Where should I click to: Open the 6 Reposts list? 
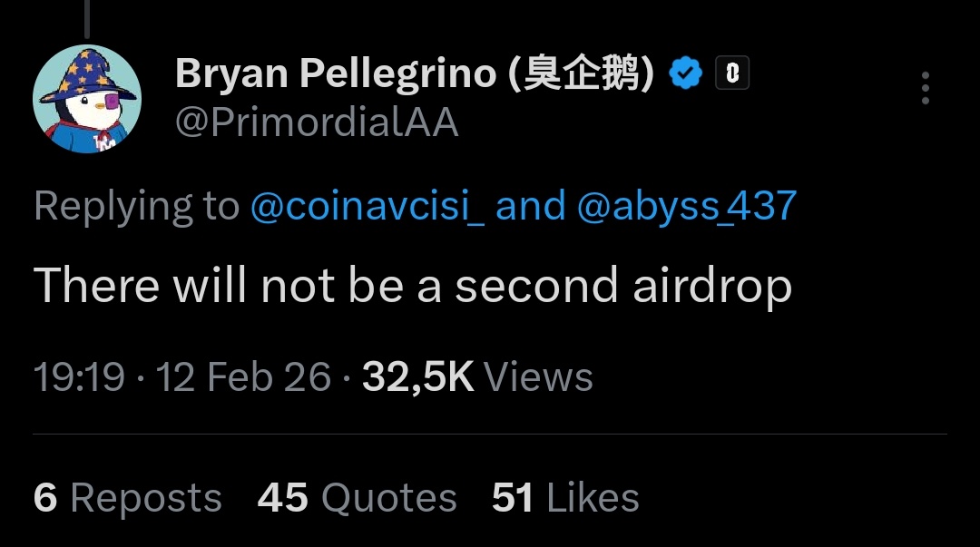(x=127, y=498)
